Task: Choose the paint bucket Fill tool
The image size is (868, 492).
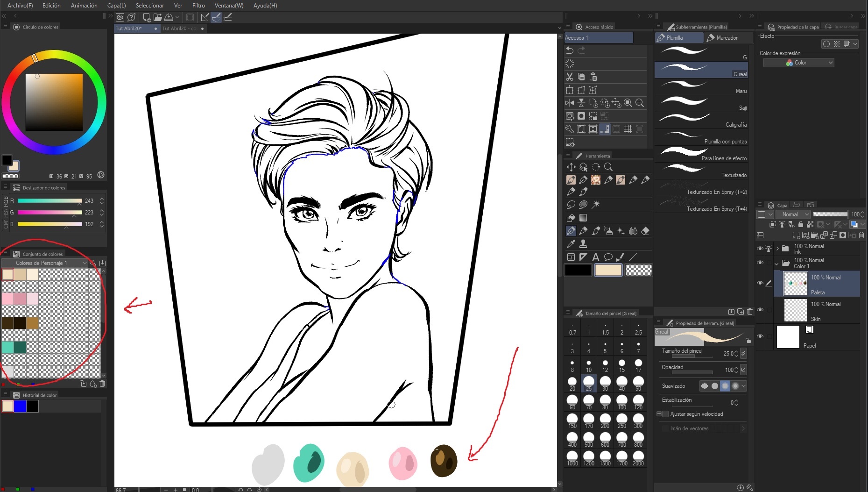Action: [571, 218]
